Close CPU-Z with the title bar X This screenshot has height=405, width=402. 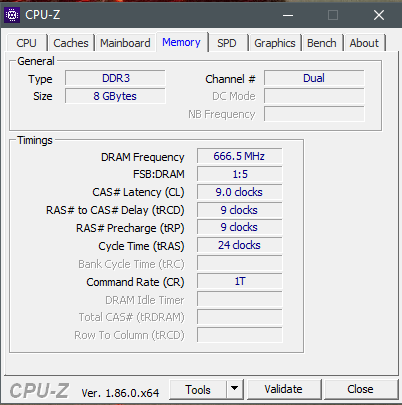379,15
